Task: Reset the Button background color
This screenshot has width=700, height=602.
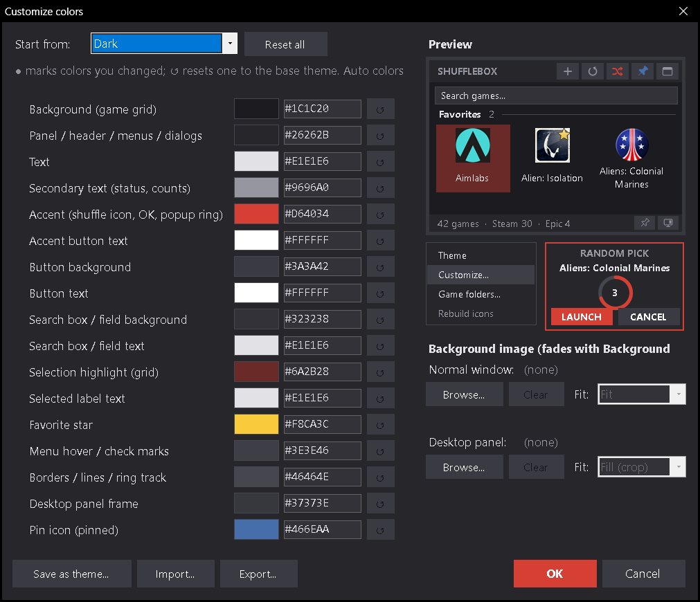Action: [x=380, y=267]
